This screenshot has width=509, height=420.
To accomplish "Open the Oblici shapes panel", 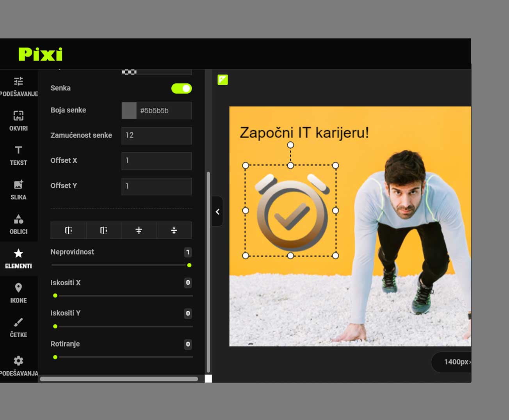I will [x=18, y=224].
